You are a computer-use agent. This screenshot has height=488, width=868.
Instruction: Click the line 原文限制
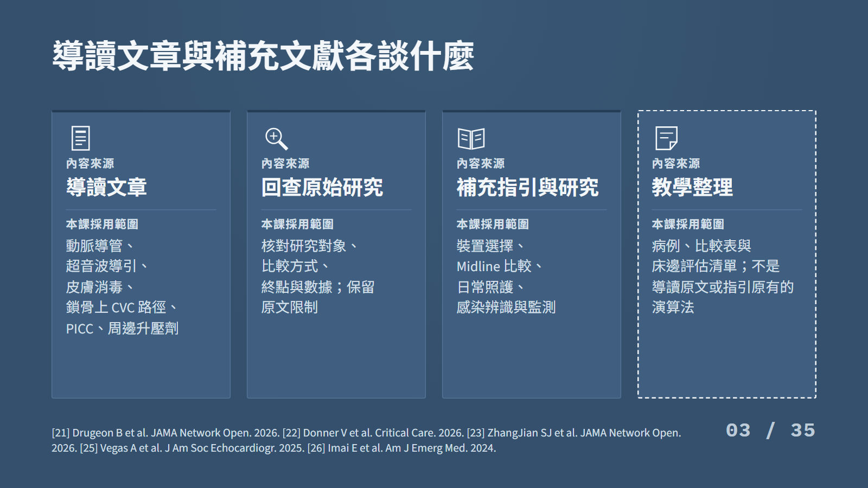[x=290, y=307]
